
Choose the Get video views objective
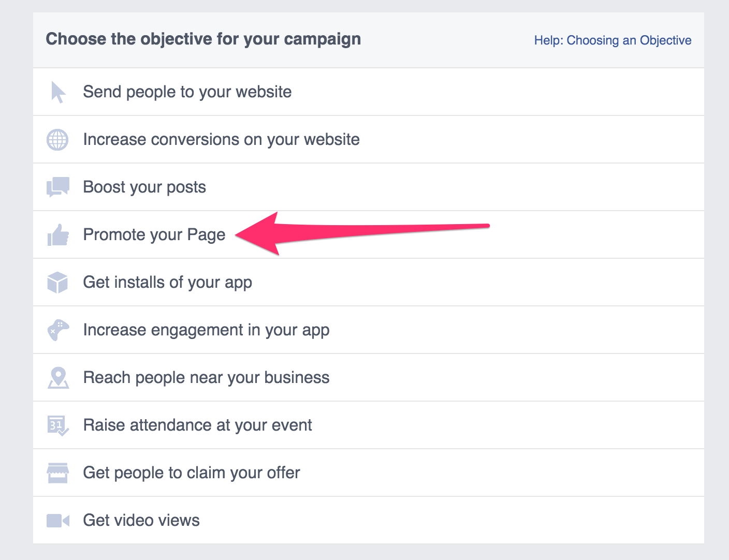[369, 520]
